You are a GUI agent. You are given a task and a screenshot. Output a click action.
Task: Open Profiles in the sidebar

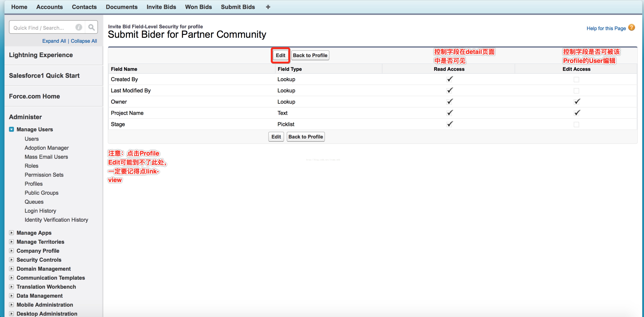(x=33, y=184)
